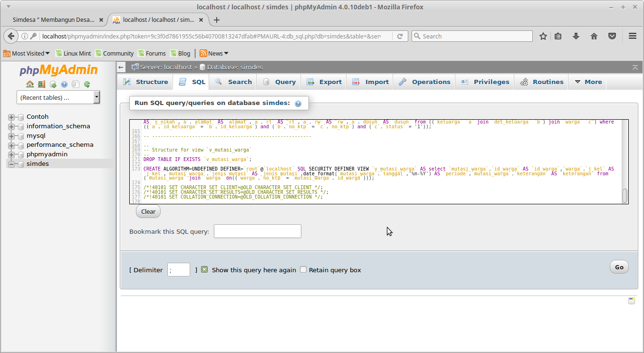Open the Community bookmark
The width and height of the screenshot is (644, 353).
115,53
